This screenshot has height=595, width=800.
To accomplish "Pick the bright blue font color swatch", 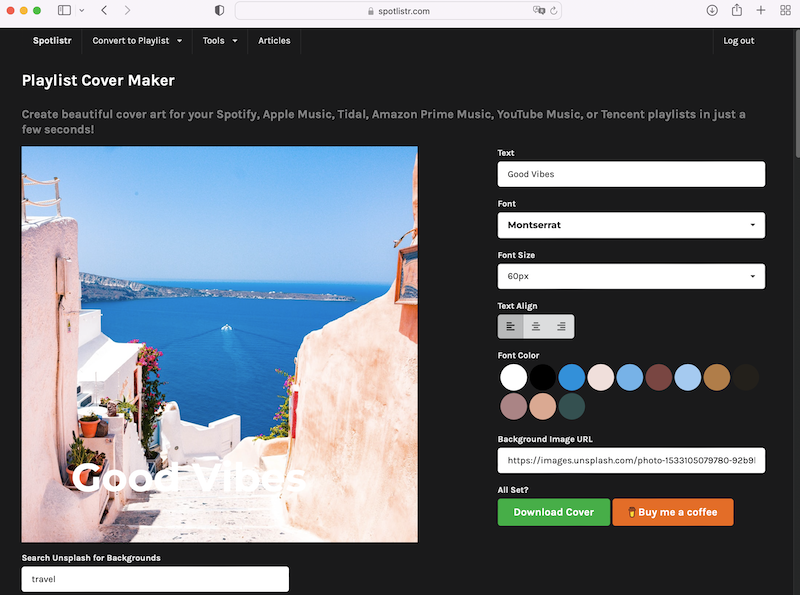I will 572,377.
